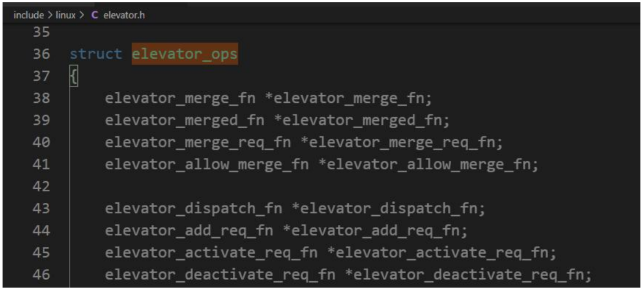644x291 pixels.
Task: Open the 'include' breadcrumb folder
Action: [29, 15]
